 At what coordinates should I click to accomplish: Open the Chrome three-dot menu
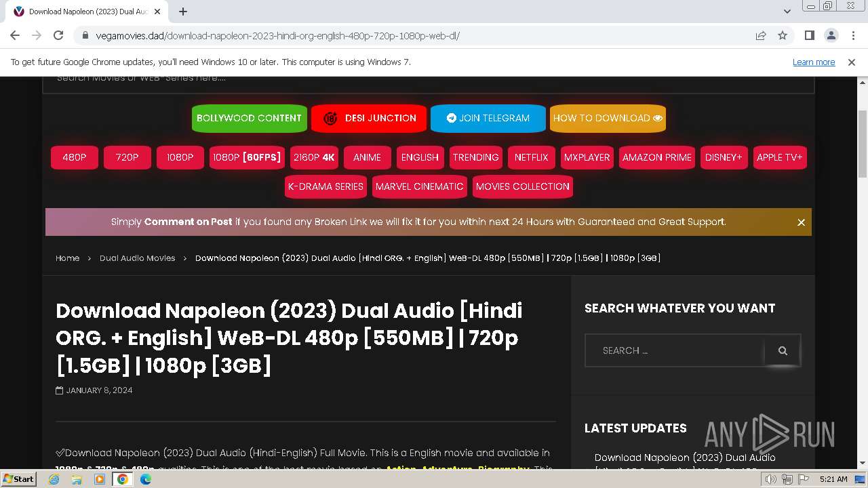[853, 35]
